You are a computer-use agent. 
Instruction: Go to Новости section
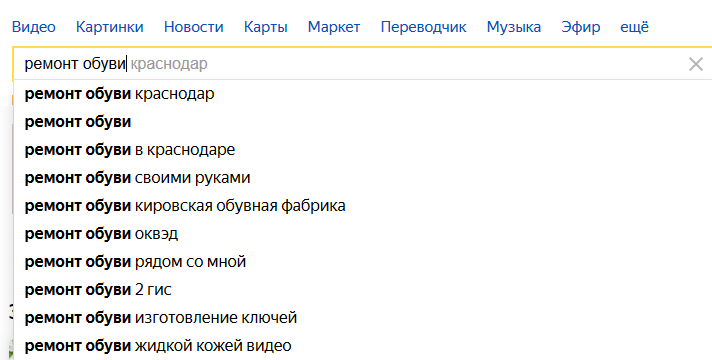(x=193, y=27)
